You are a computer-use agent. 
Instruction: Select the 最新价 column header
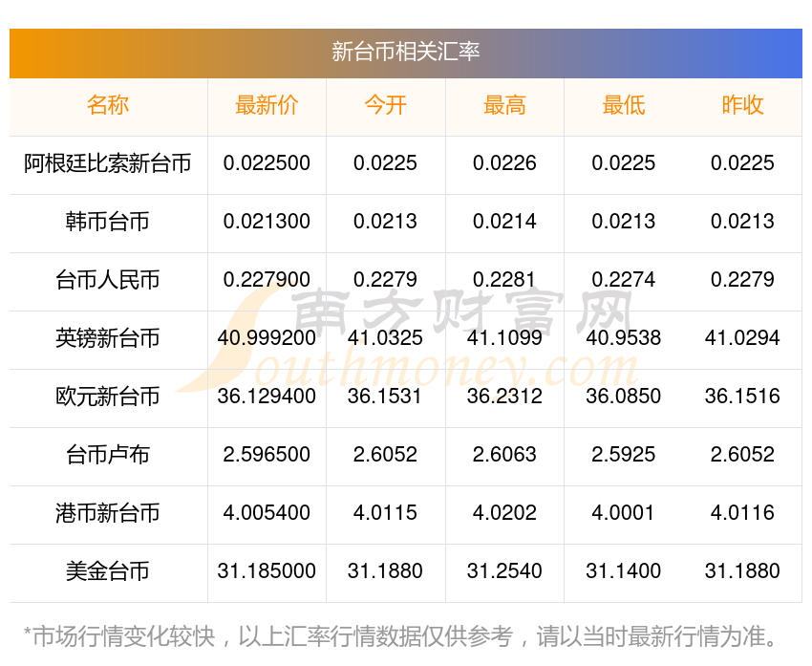coord(267,106)
